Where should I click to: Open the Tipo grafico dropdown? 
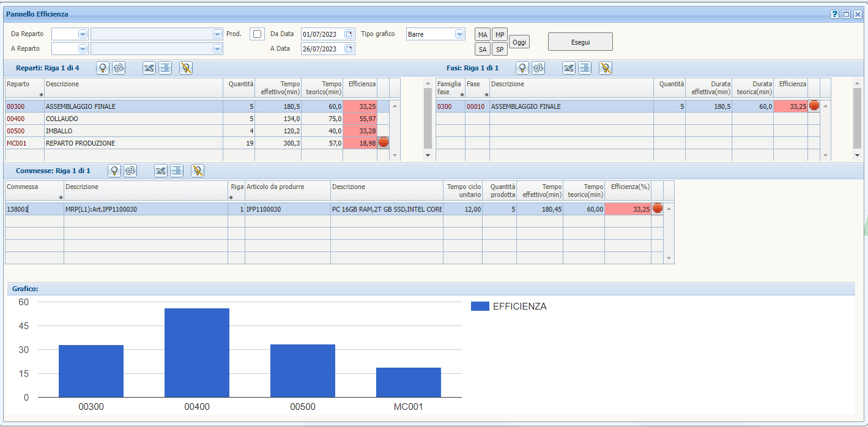[460, 34]
